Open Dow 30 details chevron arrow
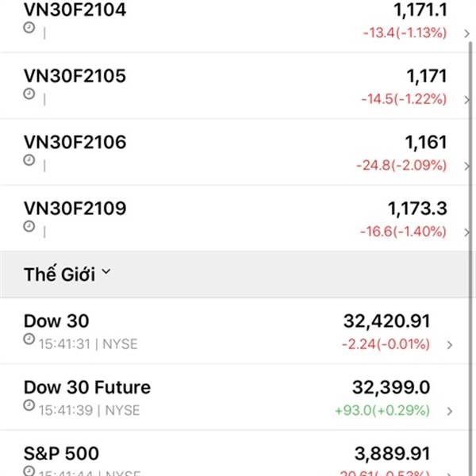The height and width of the screenshot is (476, 476). 450,345
